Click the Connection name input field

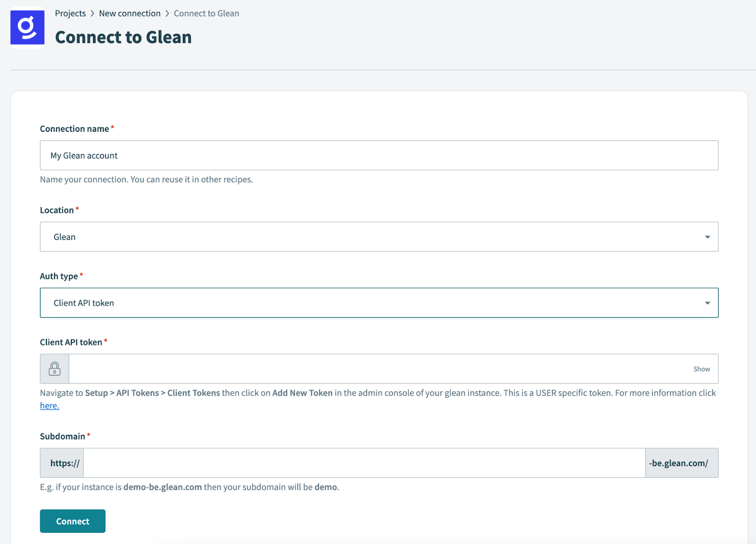coord(378,155)
